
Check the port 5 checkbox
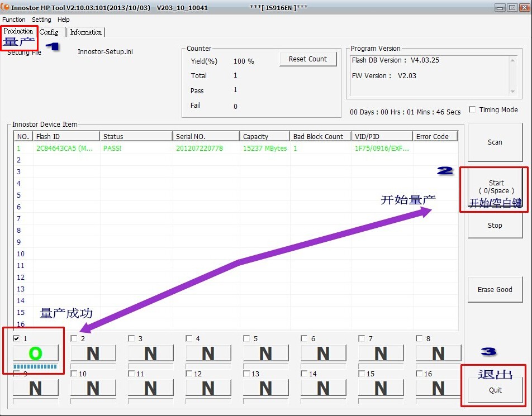tap(246, 338)
